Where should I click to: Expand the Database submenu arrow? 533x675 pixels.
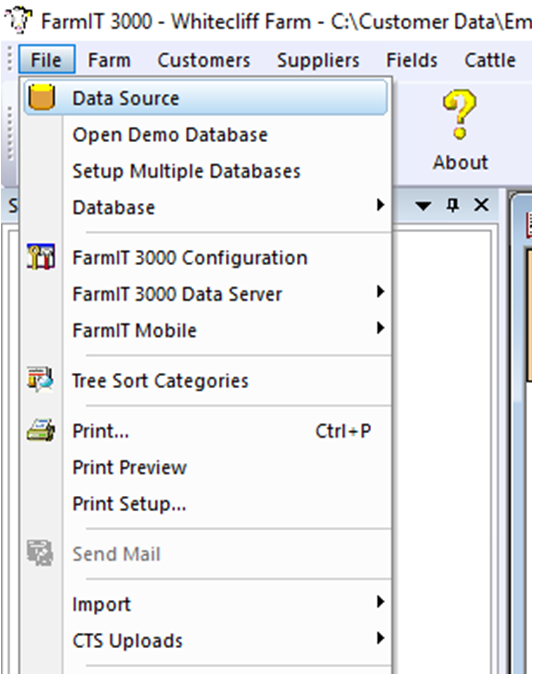click(x=380, y=205)
